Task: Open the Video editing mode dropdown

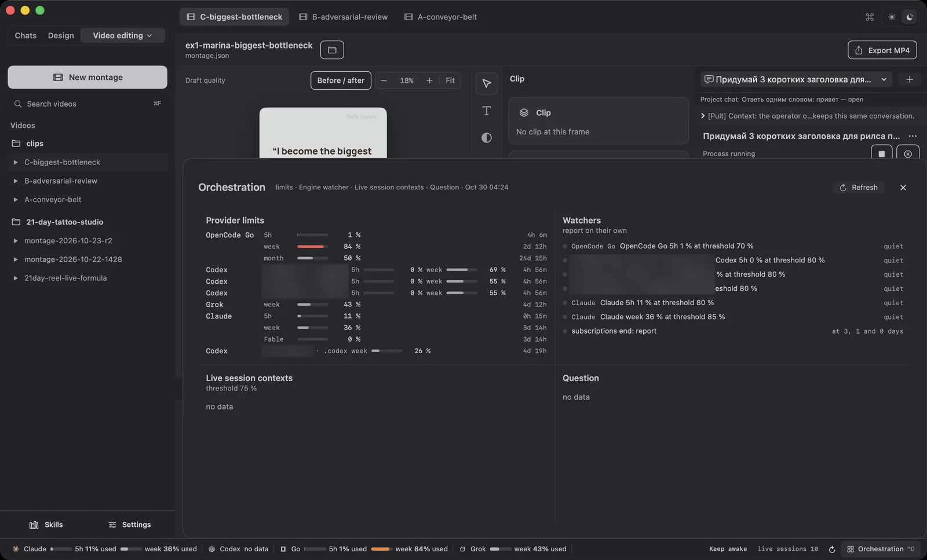Action: pos(122,35)
